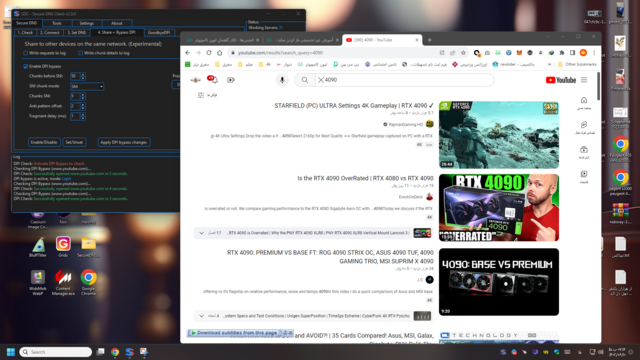Viewport: 640px width, 360px height.
Task: Click the Chunks before SNI spinner arrows
Action: click(83, 76)
